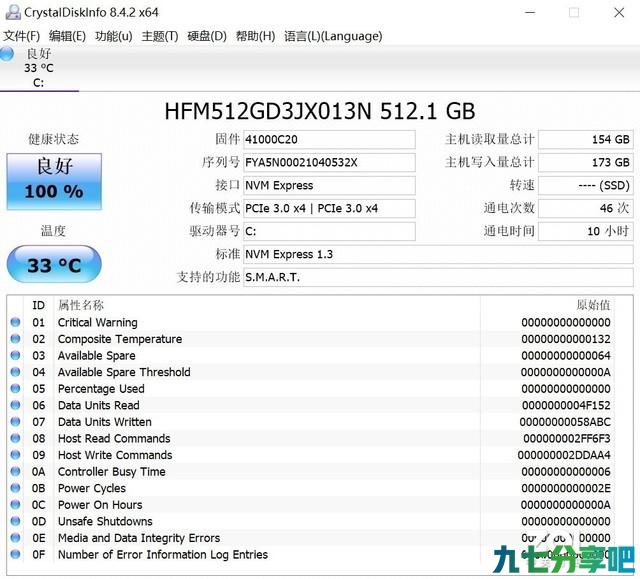
Task: Click the disk model title HFM512GD3JX013N 512.1 GB
Action: tap(320, 111)
